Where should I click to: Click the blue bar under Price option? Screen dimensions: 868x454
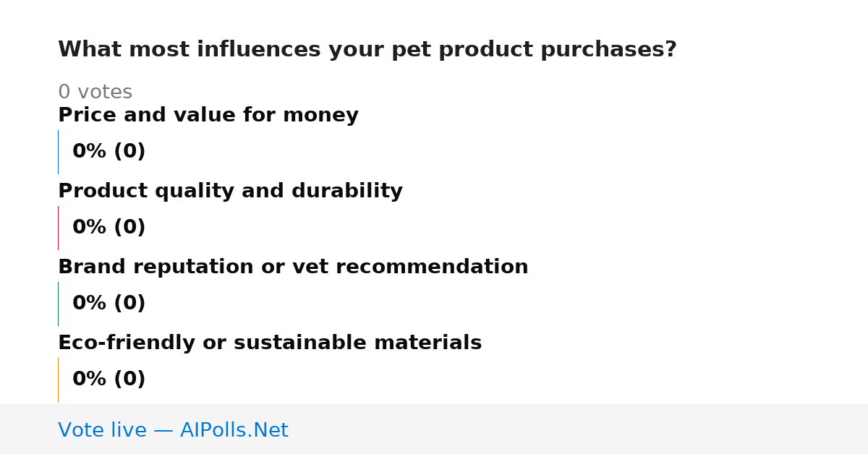[58, 152]
